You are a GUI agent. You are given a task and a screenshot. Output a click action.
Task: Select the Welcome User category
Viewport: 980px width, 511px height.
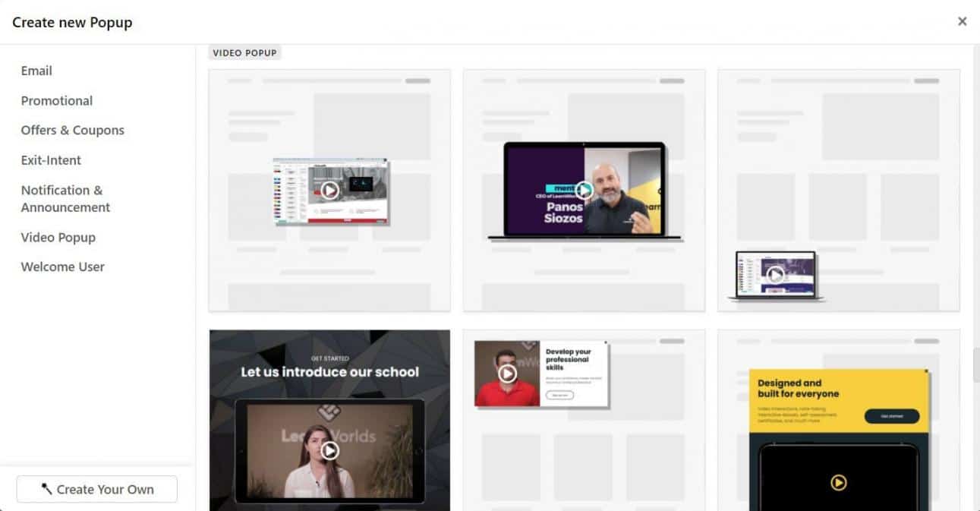click(x=63, y=267)
